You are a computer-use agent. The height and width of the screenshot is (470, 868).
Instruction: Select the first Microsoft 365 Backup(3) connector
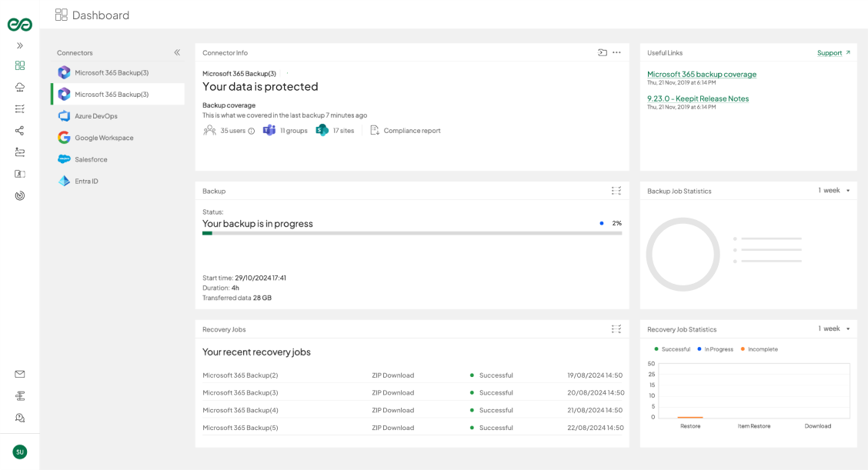(118, 72)
